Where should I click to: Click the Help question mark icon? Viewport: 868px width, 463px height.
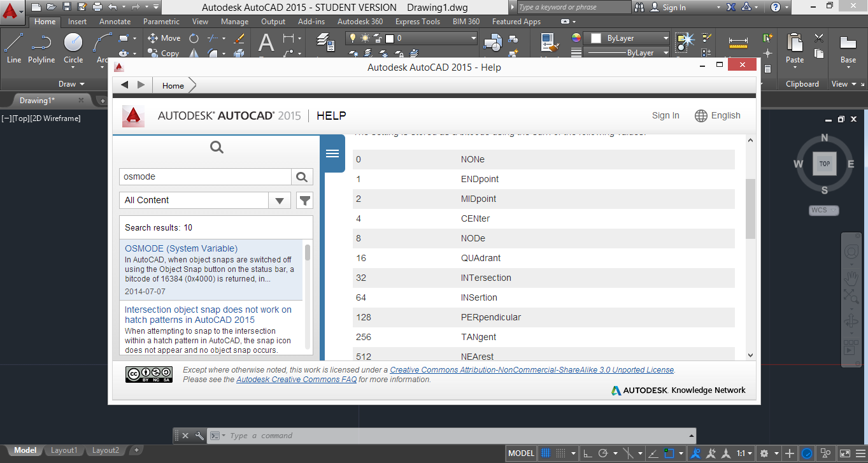click(x=775, y=7)
